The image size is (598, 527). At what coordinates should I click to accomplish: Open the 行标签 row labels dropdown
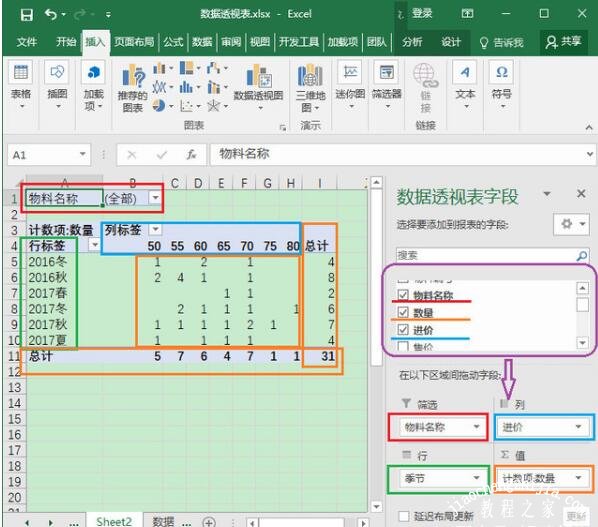pyautogui.click(x=94, y=244)
